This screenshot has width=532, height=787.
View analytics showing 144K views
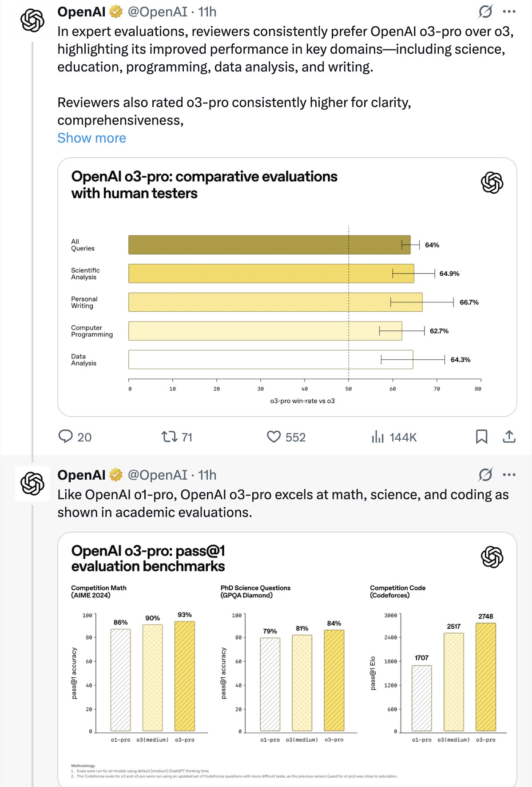click(378, 437)
